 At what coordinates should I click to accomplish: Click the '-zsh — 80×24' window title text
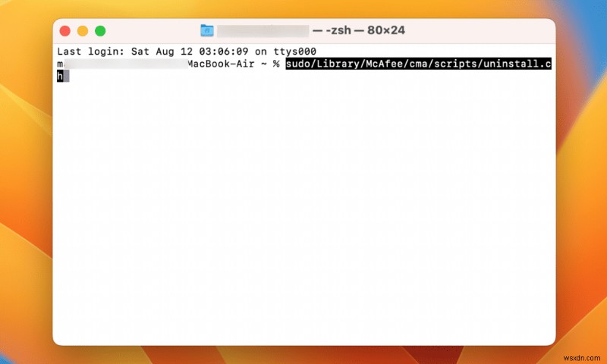[365, 30]
